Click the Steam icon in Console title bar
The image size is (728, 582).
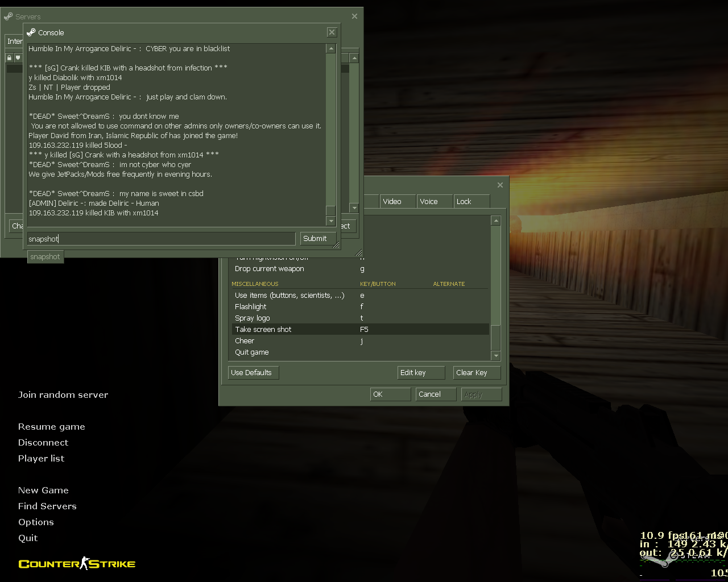click(x=31, y=32)
